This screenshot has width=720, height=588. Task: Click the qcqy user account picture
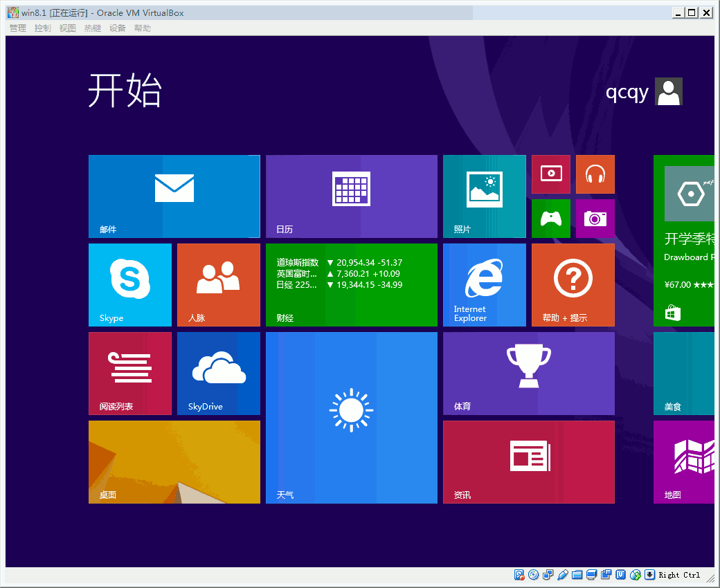coord(669,91)
